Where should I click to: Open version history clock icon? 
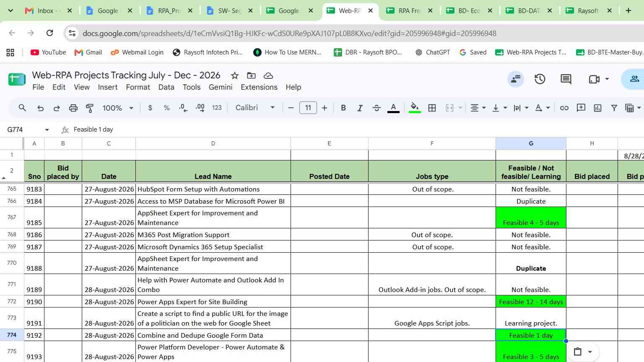(x=540, y=79)
